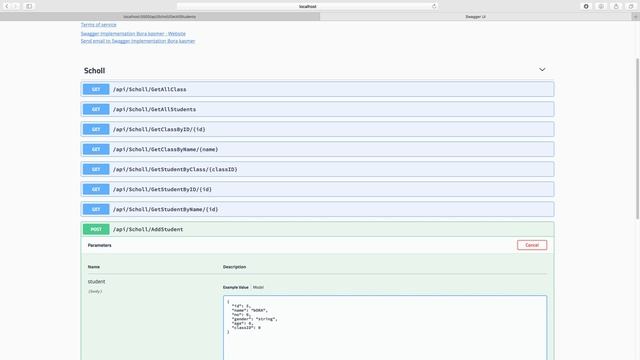This screenshot has height=360, width=640.
Task: Open the extension icon in Safari toolbar
Action: coord(586,6)
